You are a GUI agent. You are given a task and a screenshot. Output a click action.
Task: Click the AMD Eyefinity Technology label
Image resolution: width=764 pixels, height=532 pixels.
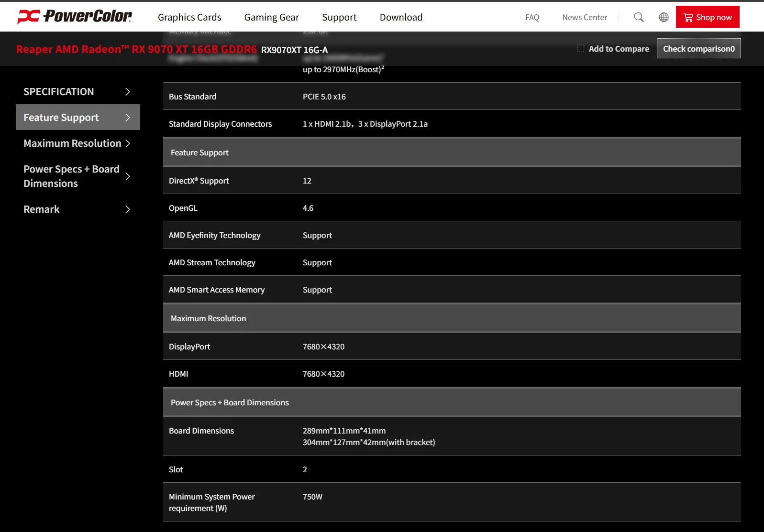[x=214, y=235]
